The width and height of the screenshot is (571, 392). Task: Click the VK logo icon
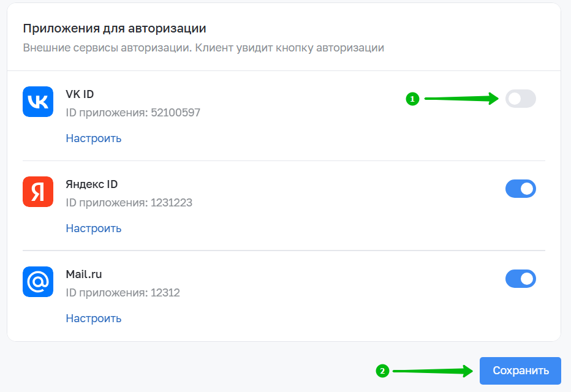tap(38, 102)
